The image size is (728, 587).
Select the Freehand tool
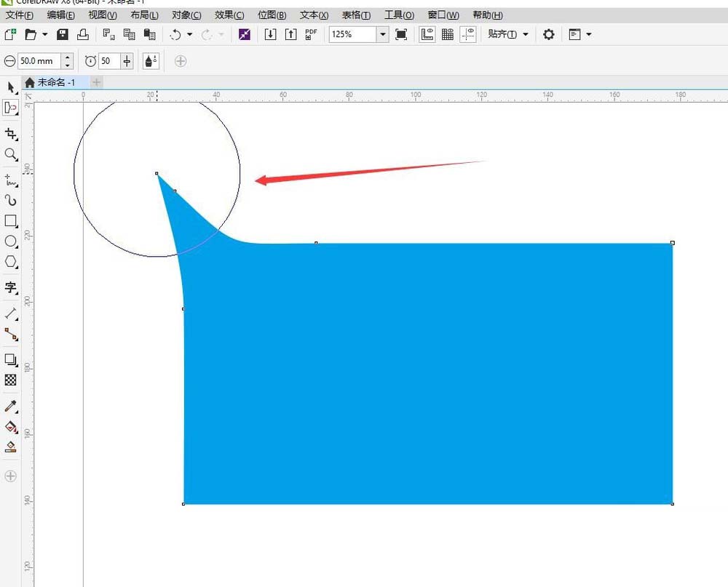click(11, 180)
